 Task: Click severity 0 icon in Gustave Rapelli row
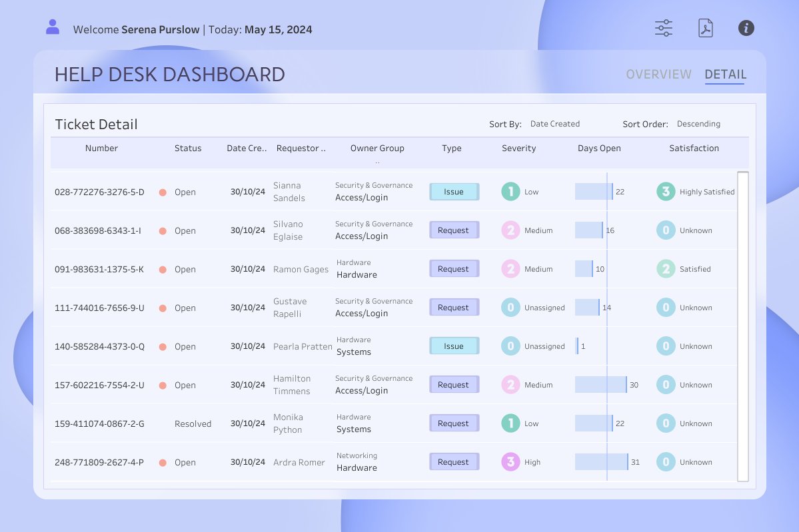(x=510, y=308)
